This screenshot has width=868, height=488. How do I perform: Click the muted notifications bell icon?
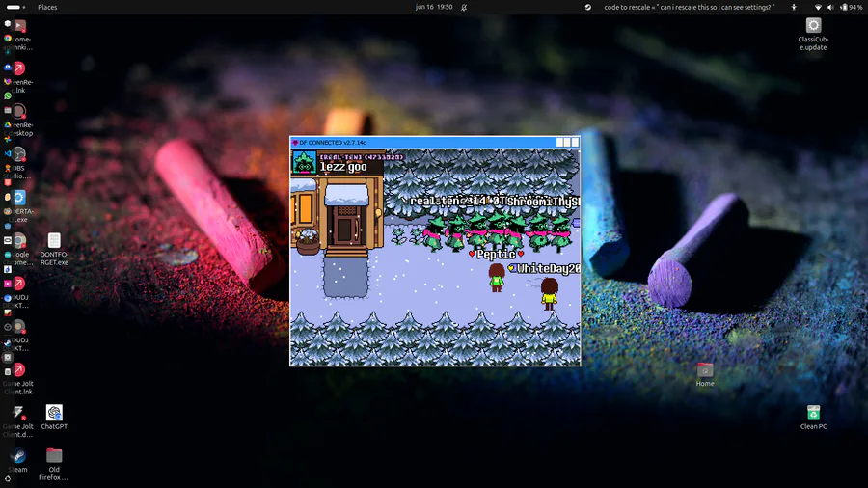click(x=464, y=7)
